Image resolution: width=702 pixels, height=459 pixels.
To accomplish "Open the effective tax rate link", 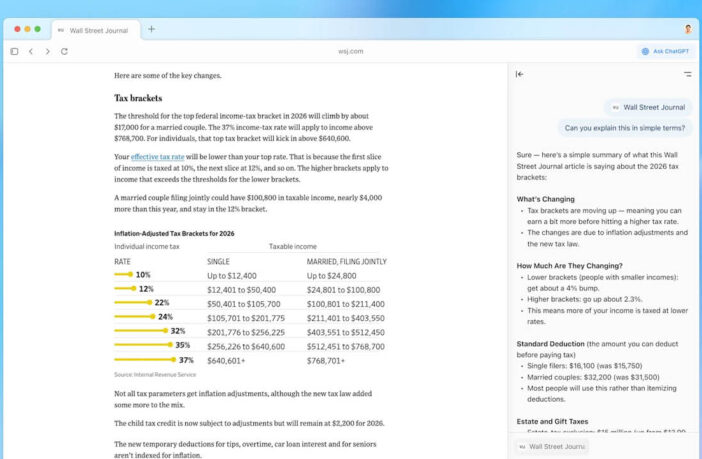I will [158, 157].
